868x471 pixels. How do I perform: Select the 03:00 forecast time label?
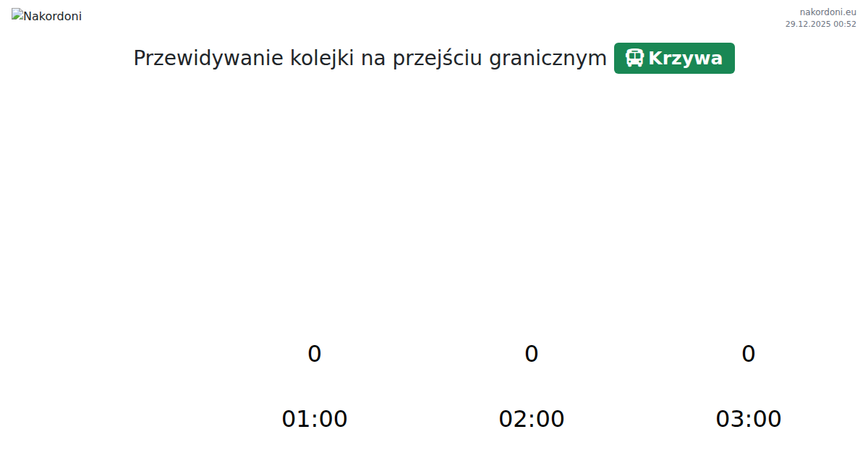pos(749,419)
